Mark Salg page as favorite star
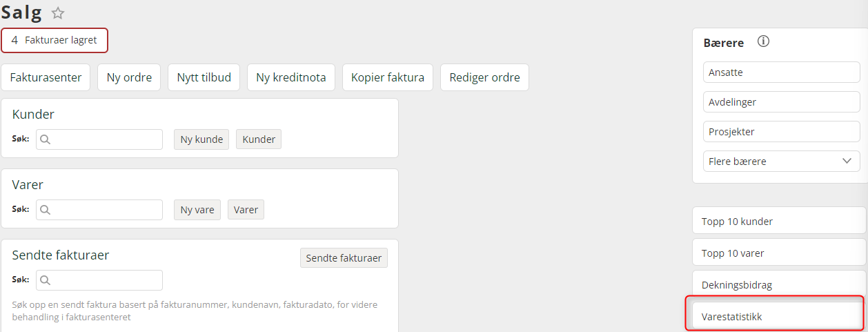The height and width of the screenshot is (332, 868). [58, 12]
